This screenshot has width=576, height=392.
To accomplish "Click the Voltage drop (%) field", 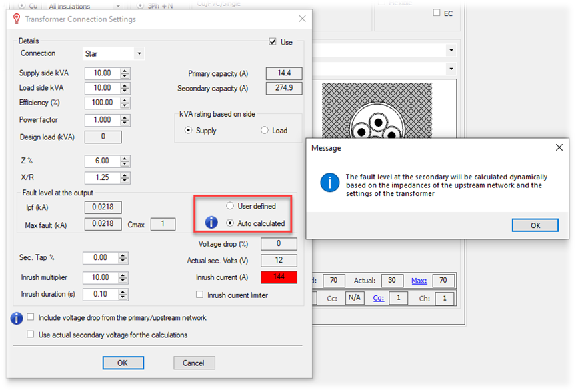I will (279, 243).
